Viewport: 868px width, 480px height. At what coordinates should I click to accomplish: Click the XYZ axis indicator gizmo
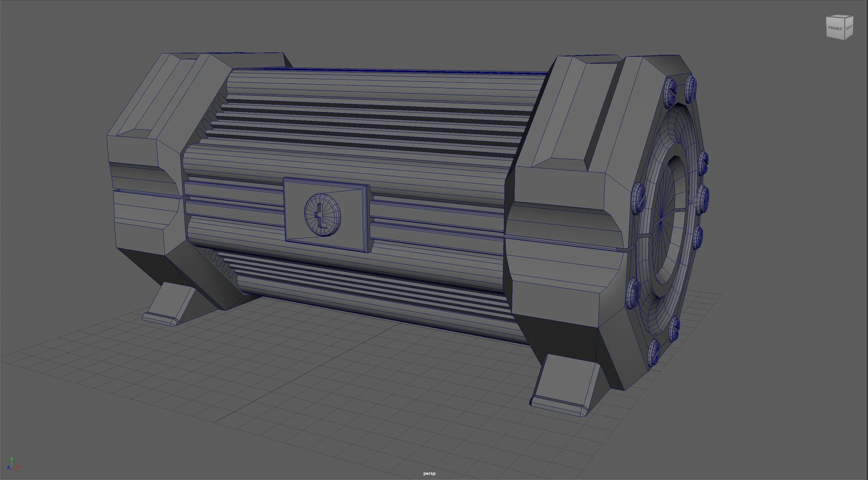click(x=12, y=465)
